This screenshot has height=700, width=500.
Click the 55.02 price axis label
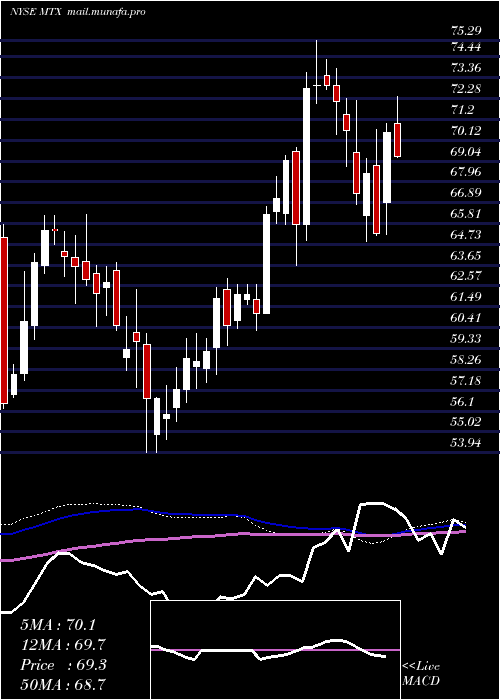466,422
